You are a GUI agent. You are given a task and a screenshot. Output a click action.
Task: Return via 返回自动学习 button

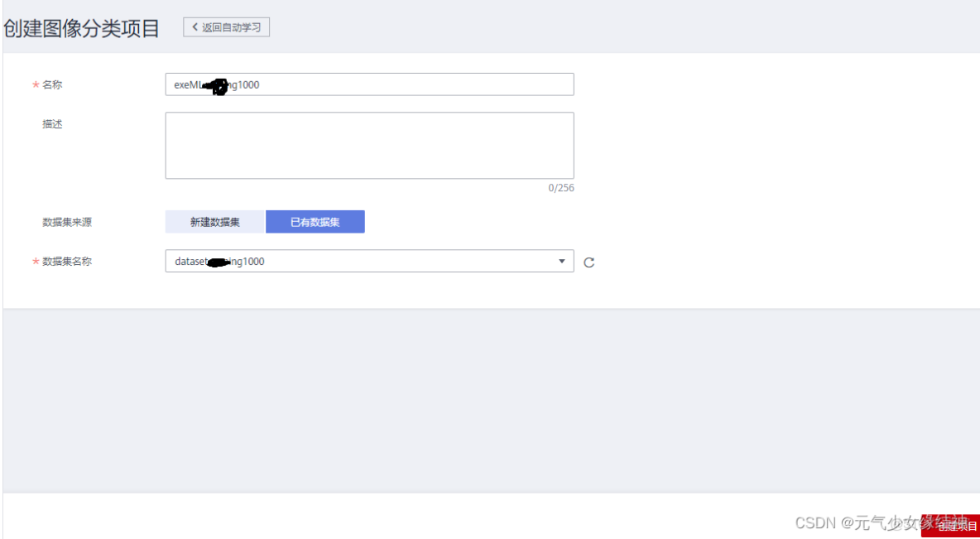(227, 27)
